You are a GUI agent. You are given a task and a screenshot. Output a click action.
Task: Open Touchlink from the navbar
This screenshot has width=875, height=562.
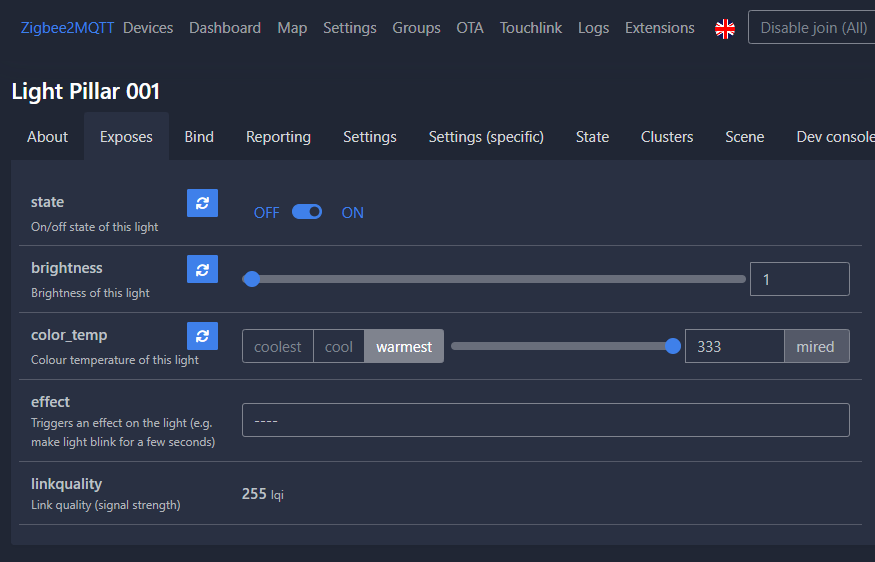[531, 28]
